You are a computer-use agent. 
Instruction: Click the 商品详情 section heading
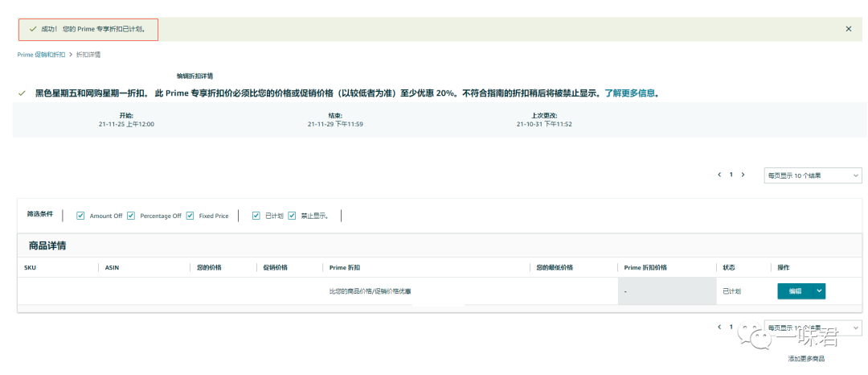coord(47,245)
